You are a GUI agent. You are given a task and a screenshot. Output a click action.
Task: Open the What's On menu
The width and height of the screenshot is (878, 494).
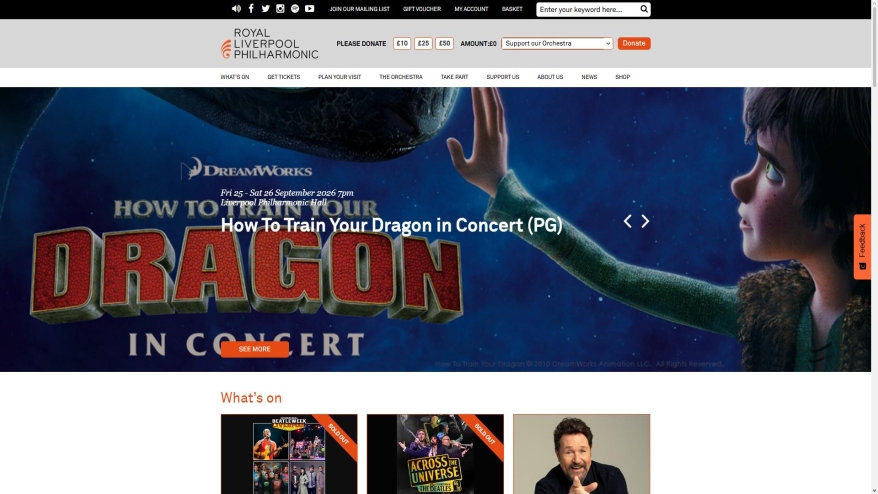tap(235, 77)
